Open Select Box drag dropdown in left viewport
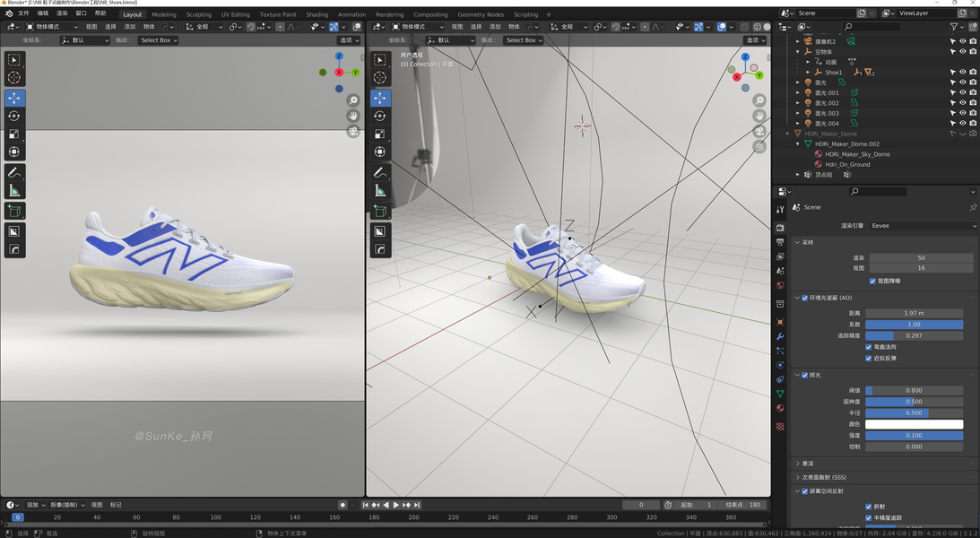This screenshot has height=538, width=980. (x=158, y=40)
